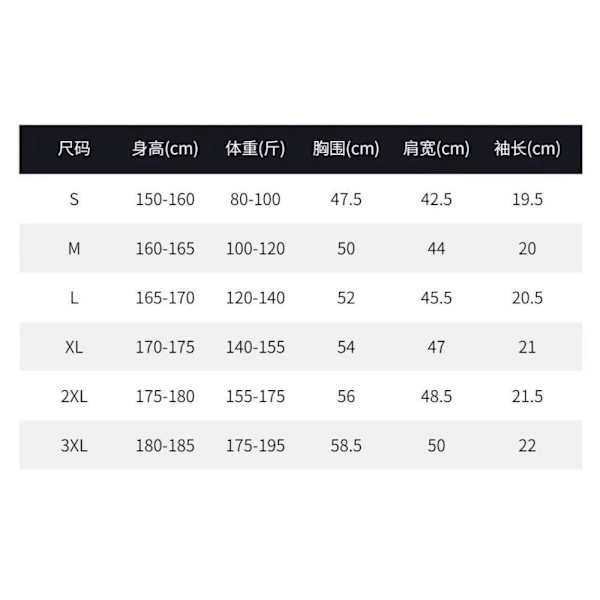Click the 140-155 weight cell
Image resolution: width=600 pixels, height=600 pixels.
[x=255, y=347]
